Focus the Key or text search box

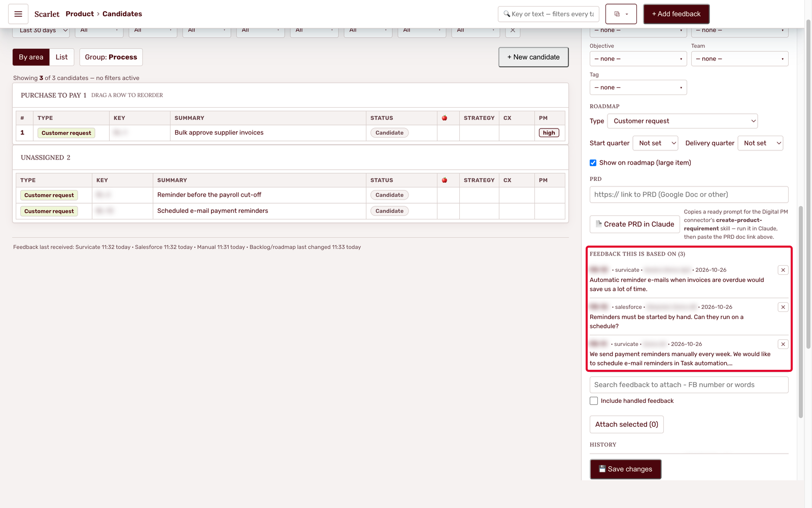tap(549, 14)
